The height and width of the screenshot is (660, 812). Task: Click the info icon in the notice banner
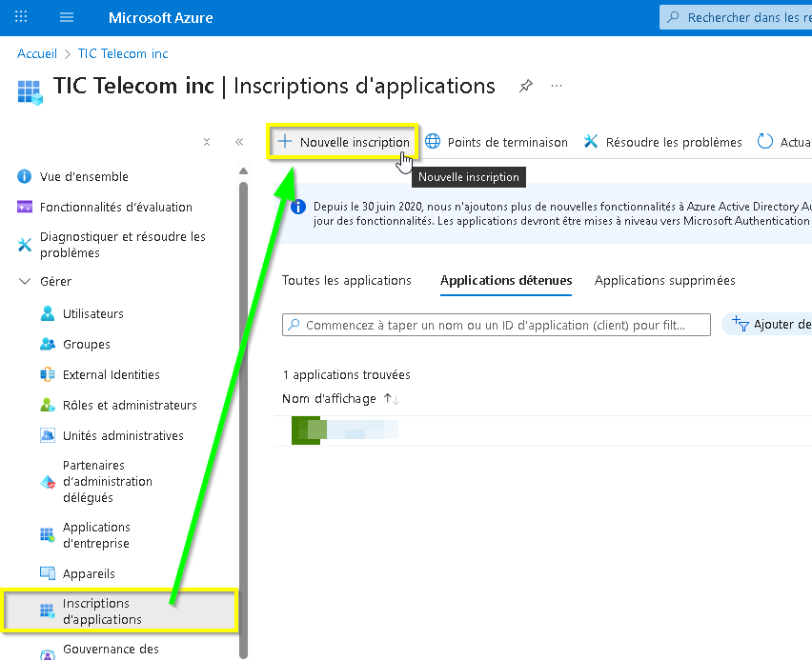pyautogui.click(x=298, y=207)
